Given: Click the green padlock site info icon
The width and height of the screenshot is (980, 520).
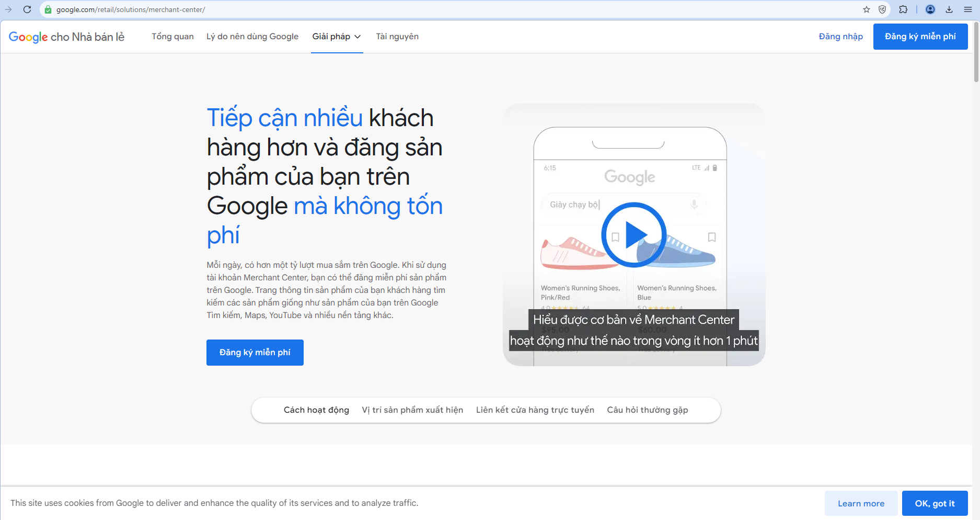Looking at the screenshot, I should [48, 9].
